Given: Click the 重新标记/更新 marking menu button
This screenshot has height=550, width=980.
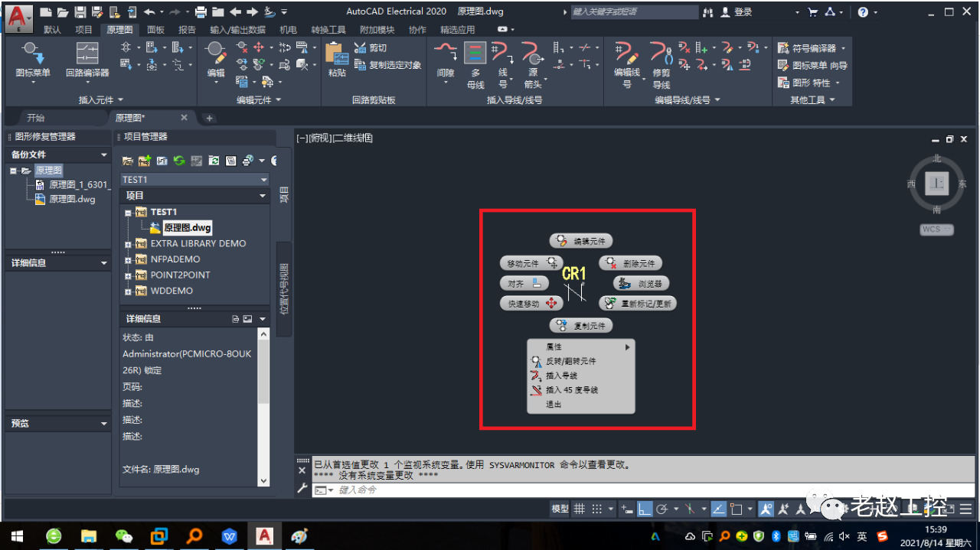Looking at the screenshot, I should tap(638, 303).
